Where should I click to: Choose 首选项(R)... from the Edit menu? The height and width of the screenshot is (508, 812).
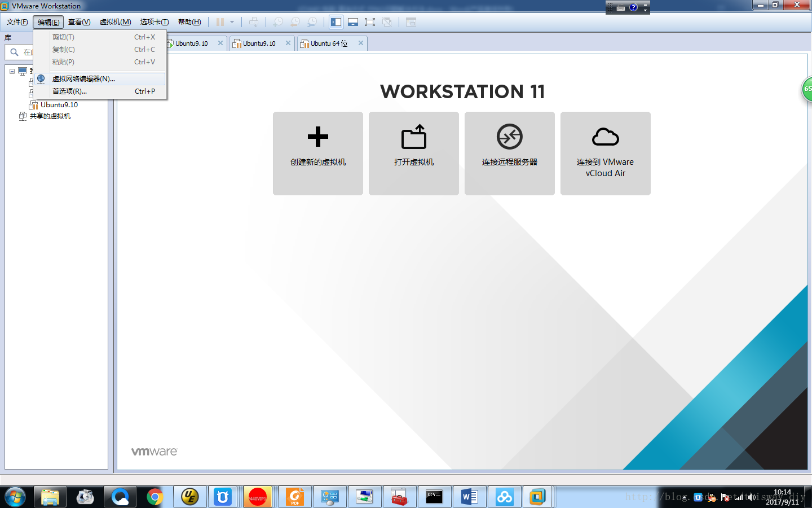[100, 91]
